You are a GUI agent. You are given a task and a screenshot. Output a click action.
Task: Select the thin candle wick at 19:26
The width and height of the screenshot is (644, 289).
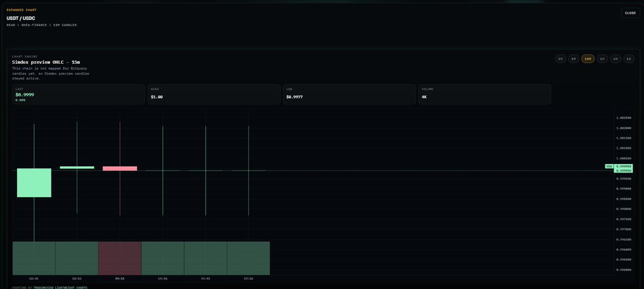tap(163, 171)
